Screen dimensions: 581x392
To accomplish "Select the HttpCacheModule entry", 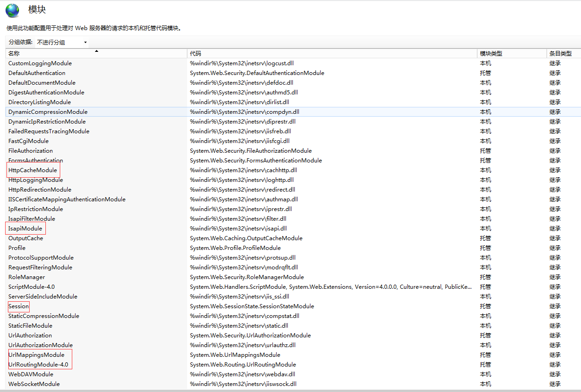I will [33, 170].
